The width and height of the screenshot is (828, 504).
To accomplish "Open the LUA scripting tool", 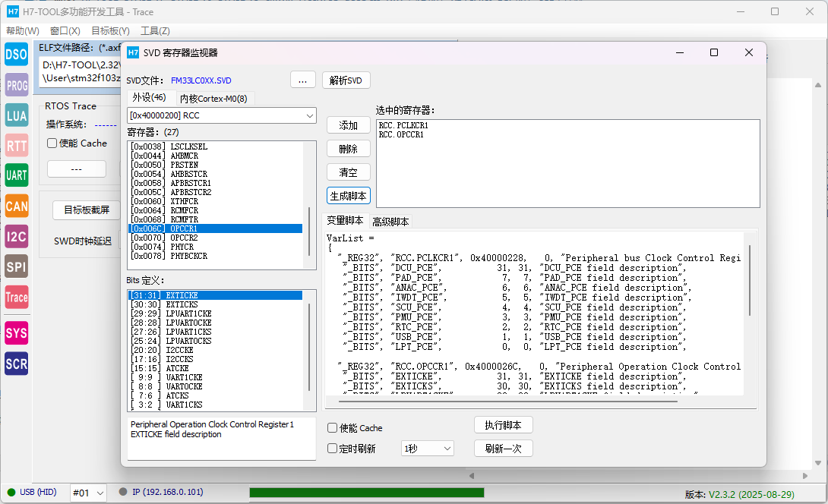I will pos(17,115).
